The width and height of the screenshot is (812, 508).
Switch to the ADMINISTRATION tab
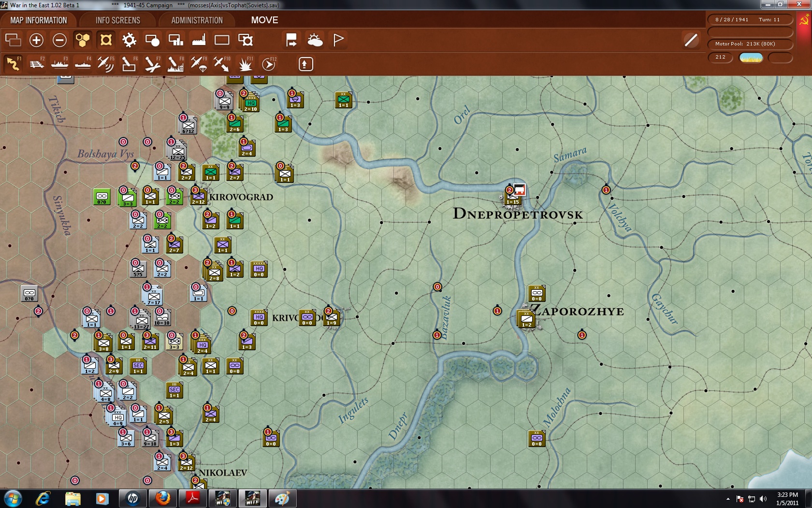pos(195,20)
